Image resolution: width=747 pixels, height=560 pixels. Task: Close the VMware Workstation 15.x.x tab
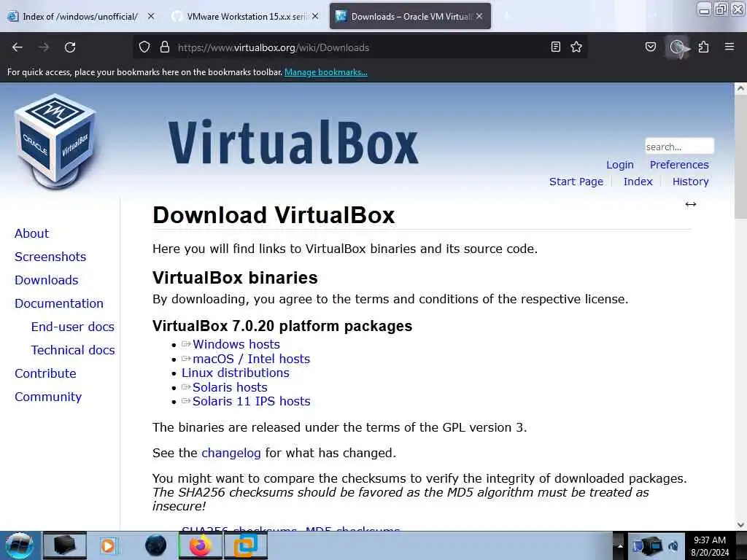[315, 16]
